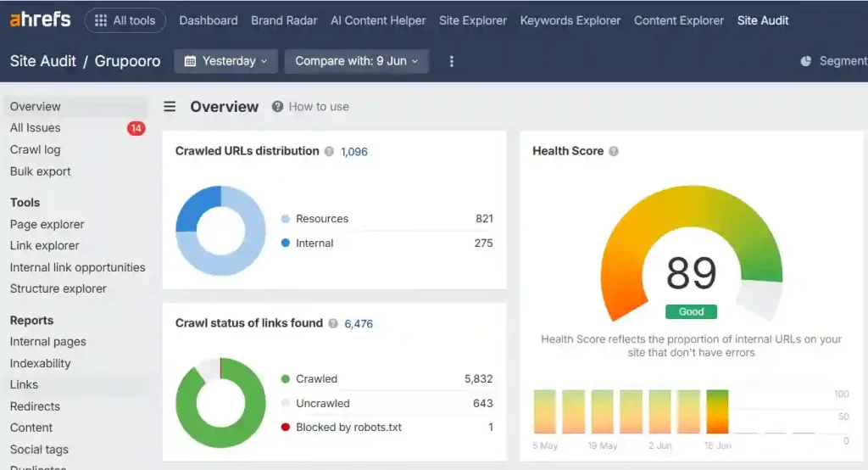Open the three-dot more options menu
The image size is (868, 470).
click(451, 61)
